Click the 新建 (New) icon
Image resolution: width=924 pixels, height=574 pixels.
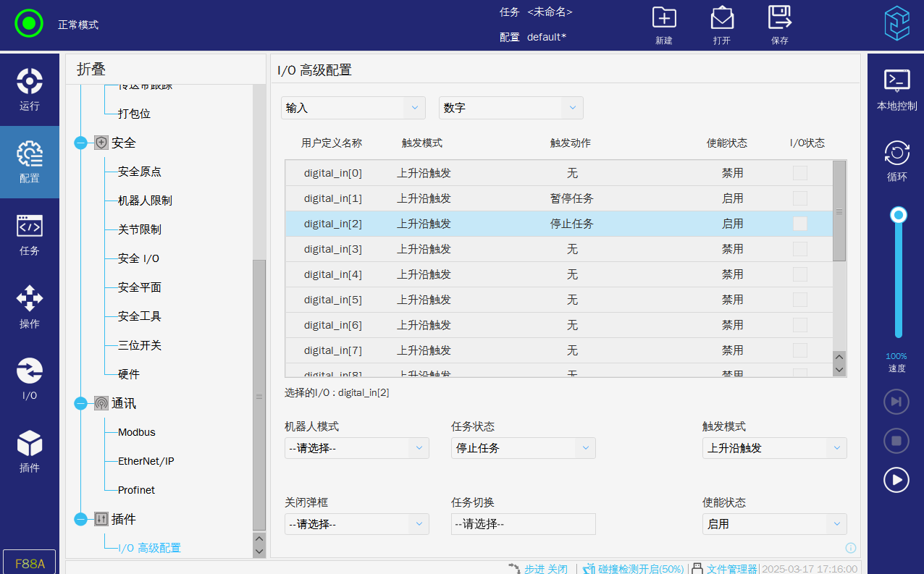(x=663, y=19)
